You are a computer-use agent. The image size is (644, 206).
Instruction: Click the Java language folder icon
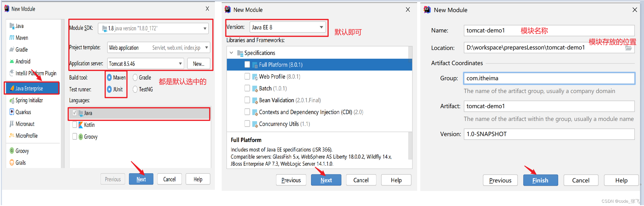click(x=81, y=113)
